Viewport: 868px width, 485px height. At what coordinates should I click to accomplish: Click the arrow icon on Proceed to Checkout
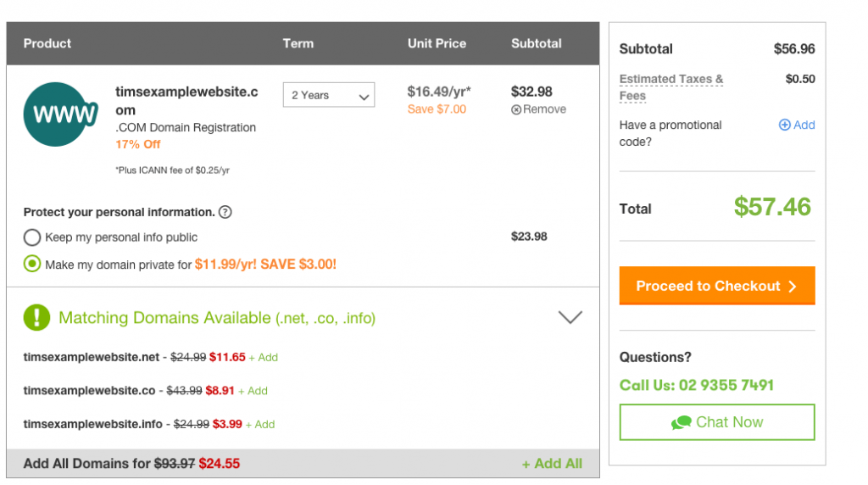(x=793, y=287)
